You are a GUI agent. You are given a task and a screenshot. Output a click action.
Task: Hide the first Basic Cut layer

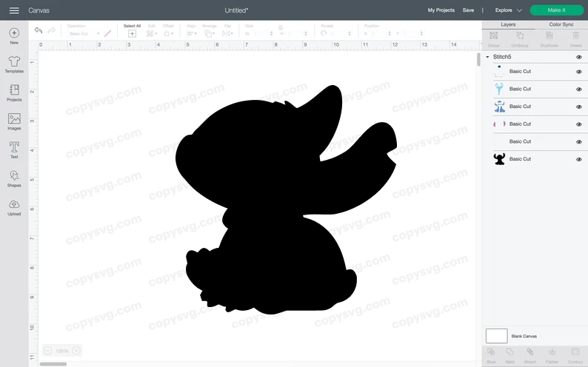(x=579, y=72)
